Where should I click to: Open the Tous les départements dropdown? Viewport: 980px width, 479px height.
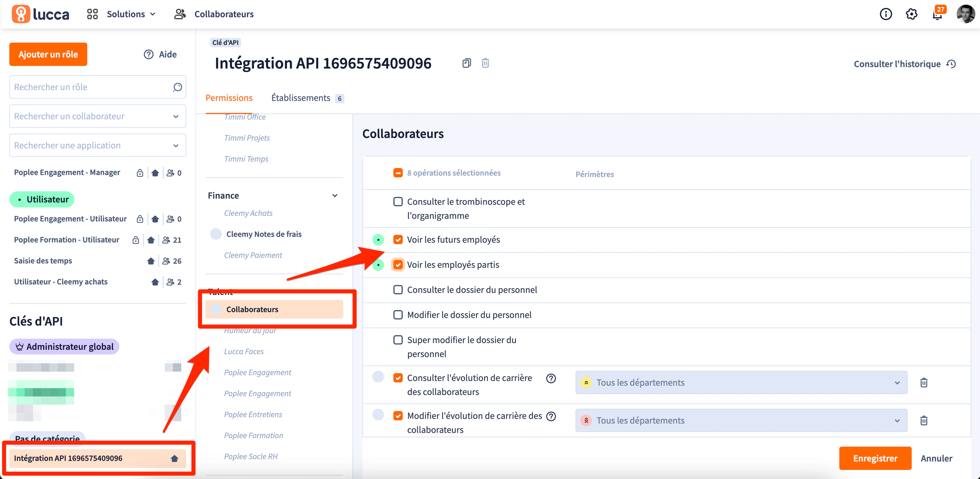point(897,382)
